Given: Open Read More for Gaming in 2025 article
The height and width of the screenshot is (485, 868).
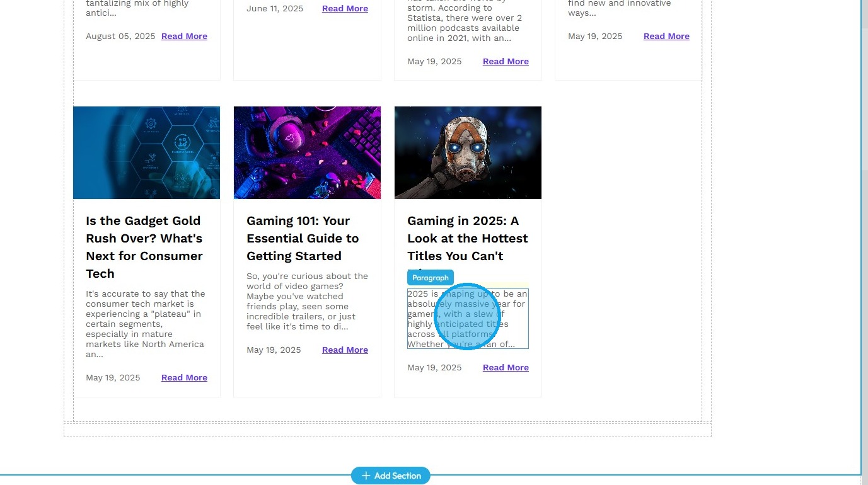Looking at the screenshot, I should (506, 368).
